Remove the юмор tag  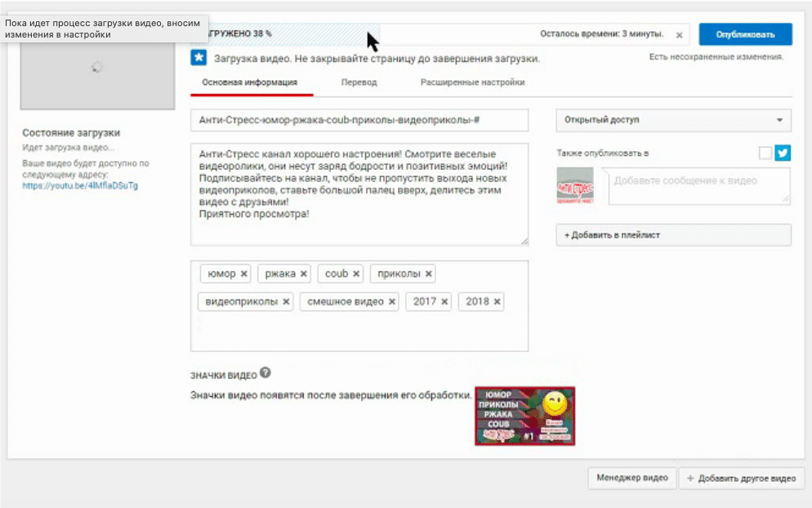pyautogui.click(x=244, y=274)
